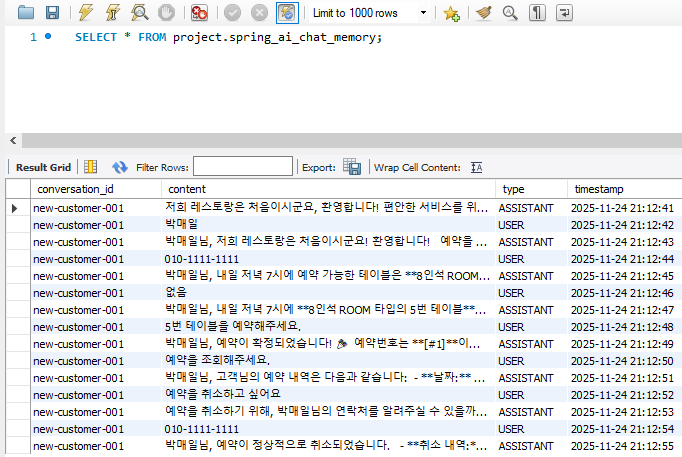Rollback the transaction X icon
This screenshot has width=682, height=457.
[x=259, y=13]
